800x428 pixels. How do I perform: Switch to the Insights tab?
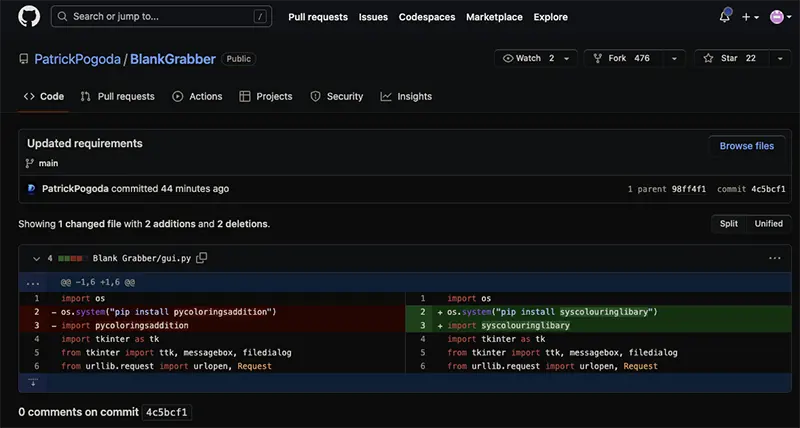click(x=407, y=96)
